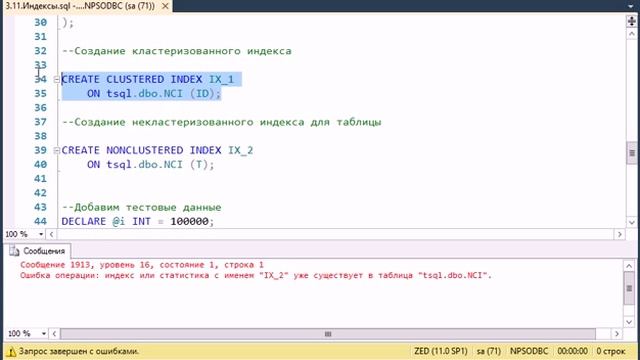Click the '0 строк' row count status
This screenshot has height=360, width=640.
[x=611, y=351]
